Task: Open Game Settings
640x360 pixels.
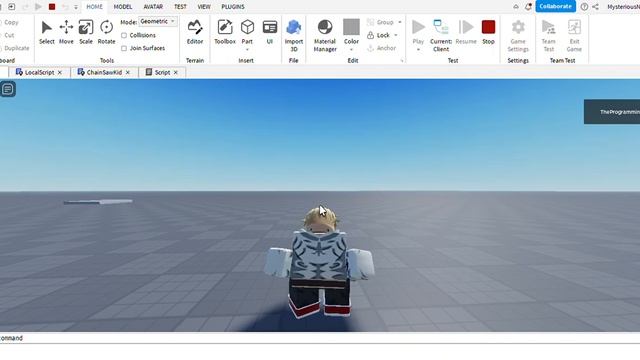Action: click(x=518, y=36)
